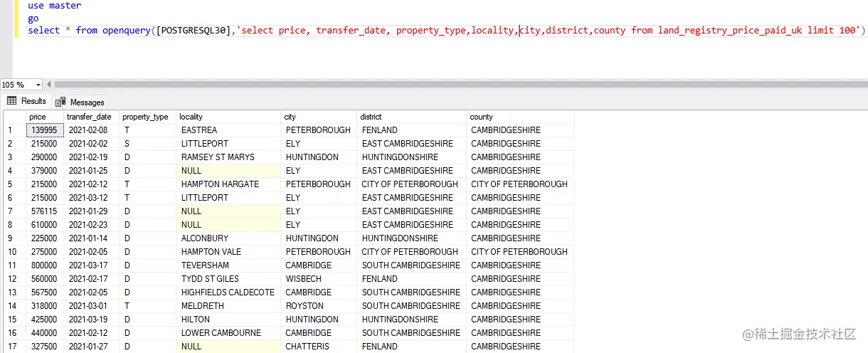Image resolution: width=868 pixels, height=353 pixels.
Task: Select row number 17 header
Action: (x=14, y=347)
